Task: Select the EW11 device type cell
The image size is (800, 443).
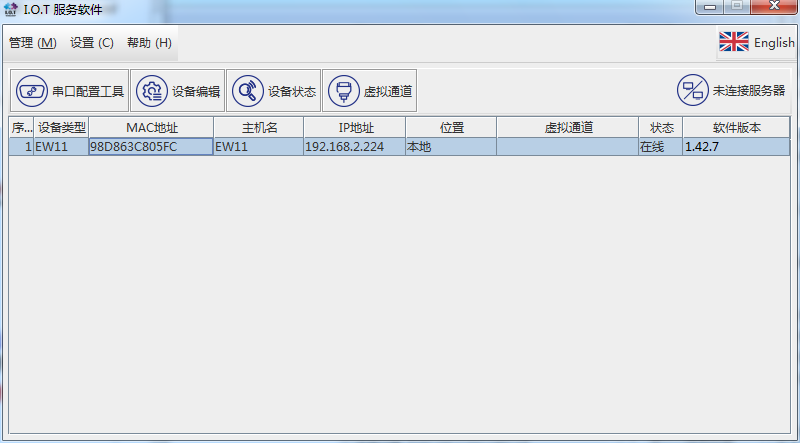Action: (x=62, y=147)
